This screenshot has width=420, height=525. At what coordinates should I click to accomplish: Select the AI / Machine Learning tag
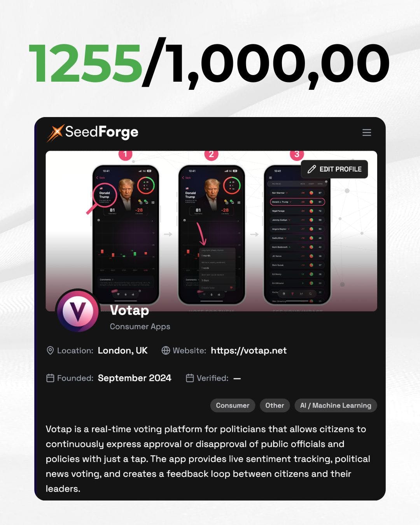click(x=336, y=405)
